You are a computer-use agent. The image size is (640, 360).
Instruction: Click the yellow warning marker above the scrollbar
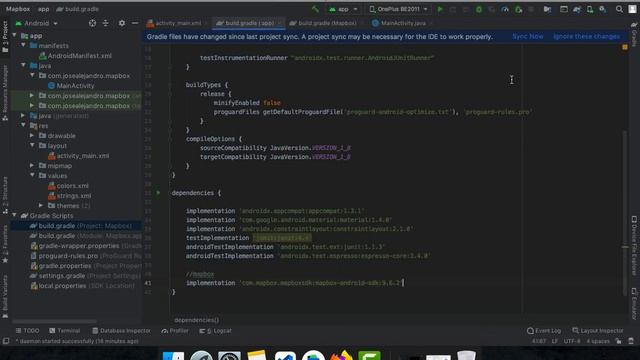pyautogui.click(x=625, y=47)
